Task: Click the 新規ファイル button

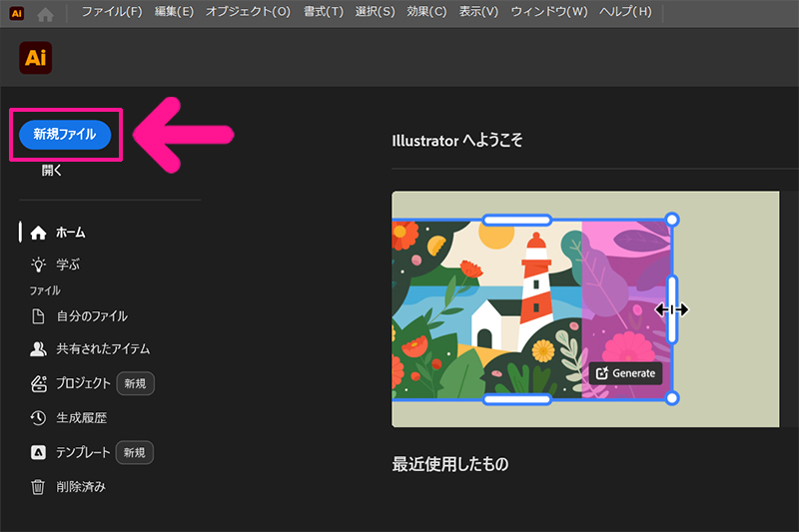Action: click(x=65, y=135)
